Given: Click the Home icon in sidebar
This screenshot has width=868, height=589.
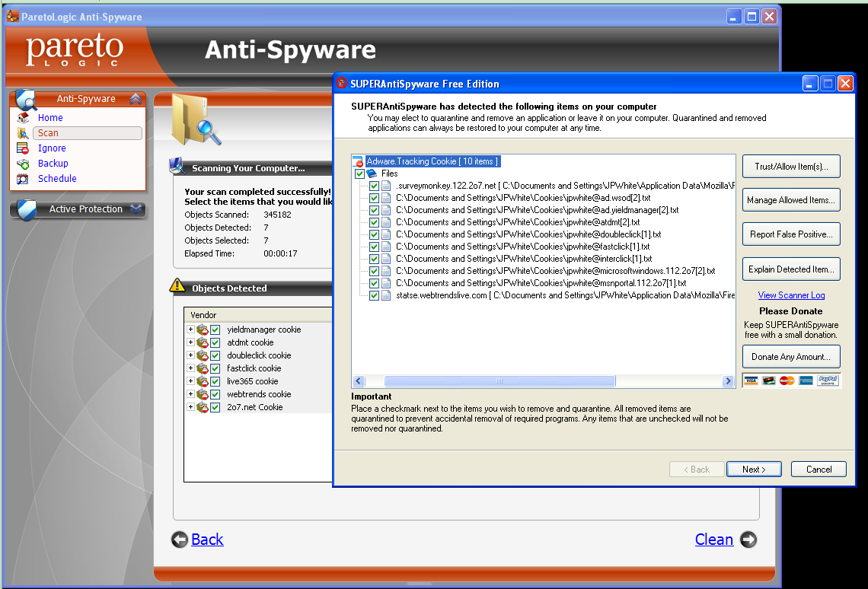Looking at the screenshot, I should [23, 118].
